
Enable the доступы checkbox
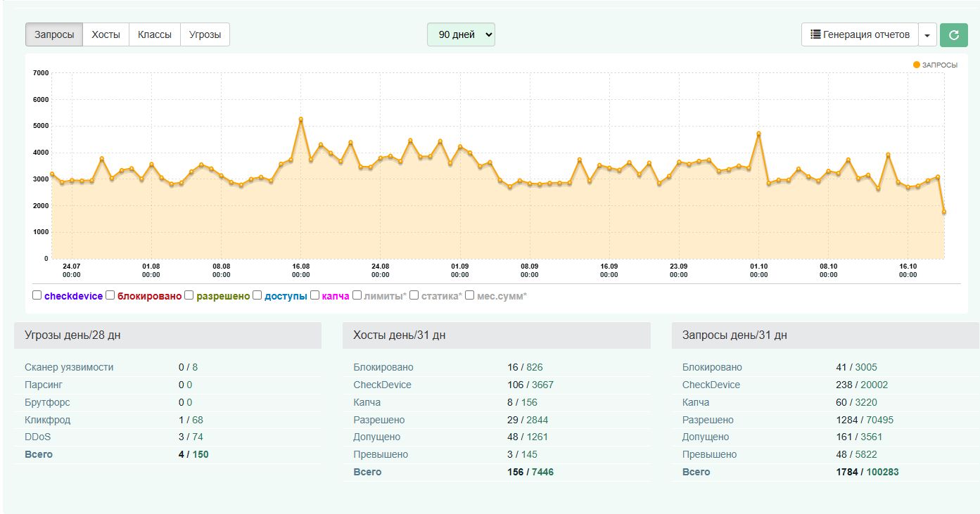click(257, 295)
